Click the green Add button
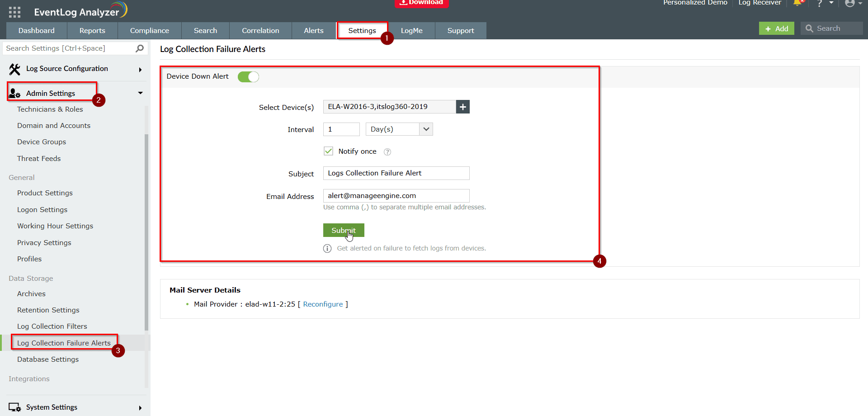868x416 pixels. (777, 28)
